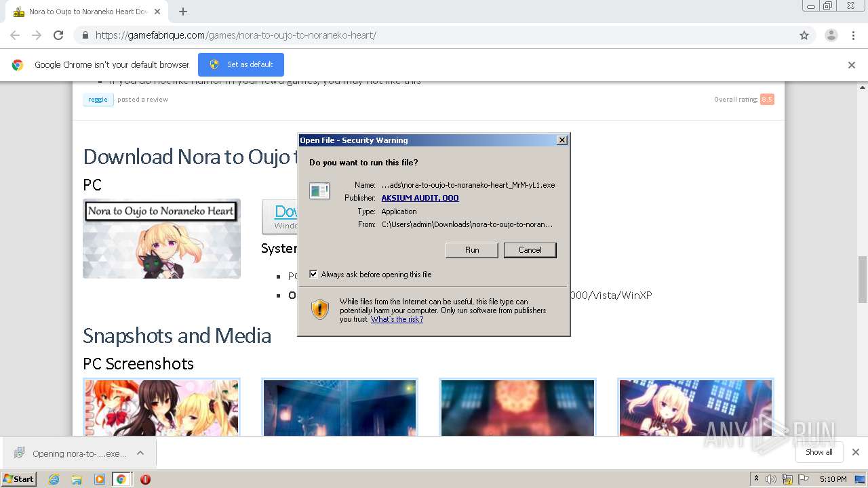Select the Nora to Oujo to Noraneko Heart tab
The width and height of the screenshot is (868, 488).
pyautogui.click(x=85, y=12)
